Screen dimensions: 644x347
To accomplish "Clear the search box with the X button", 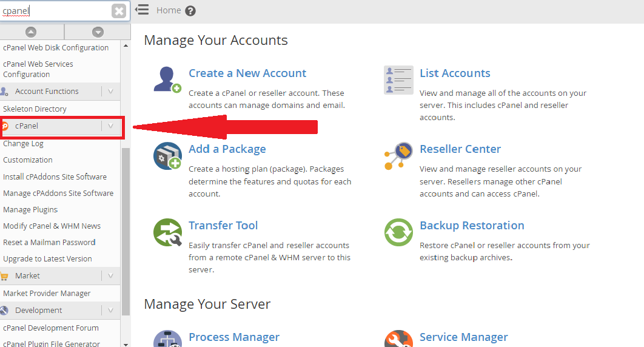I will pyautogui.click(x=119, y=11).
